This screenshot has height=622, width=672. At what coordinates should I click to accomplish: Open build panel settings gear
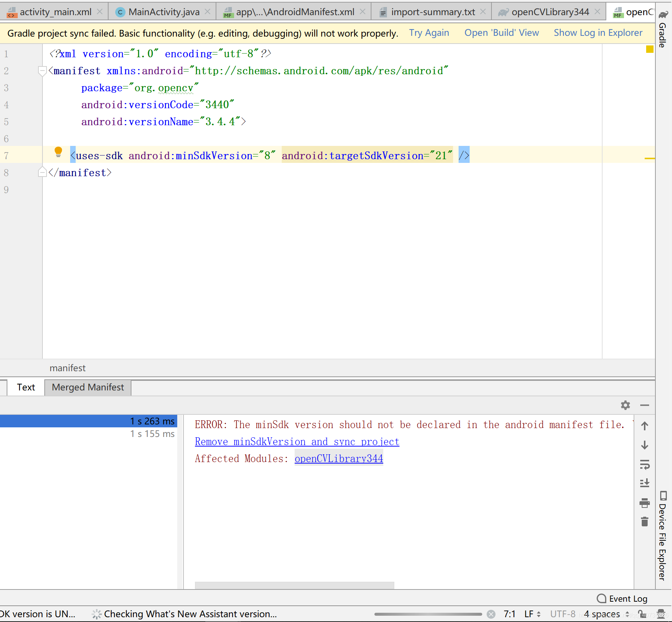625,405
